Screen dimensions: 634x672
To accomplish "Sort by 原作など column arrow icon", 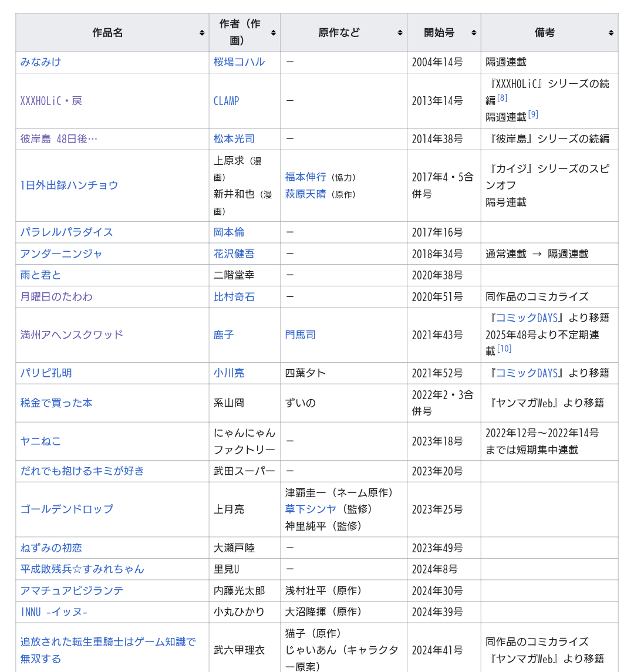I will [400, 33].
